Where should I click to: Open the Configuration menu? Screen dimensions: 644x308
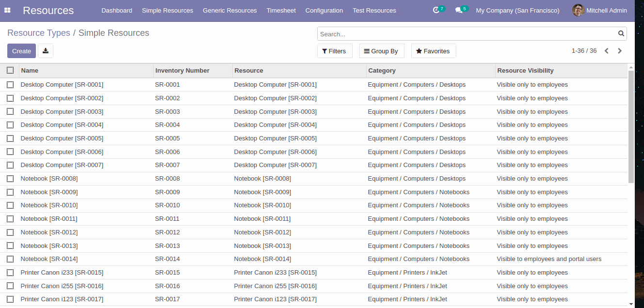(x=324, y=10)
